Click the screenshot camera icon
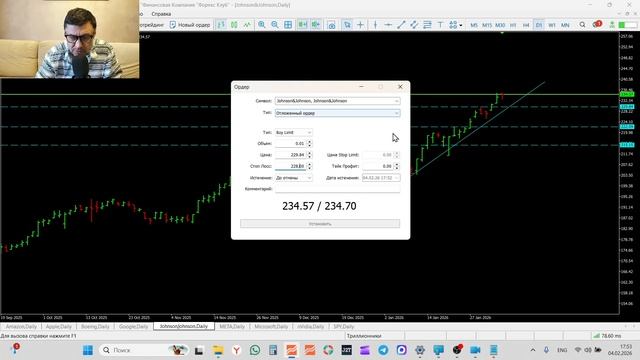The image size is (640, 360). pos(332,25)
